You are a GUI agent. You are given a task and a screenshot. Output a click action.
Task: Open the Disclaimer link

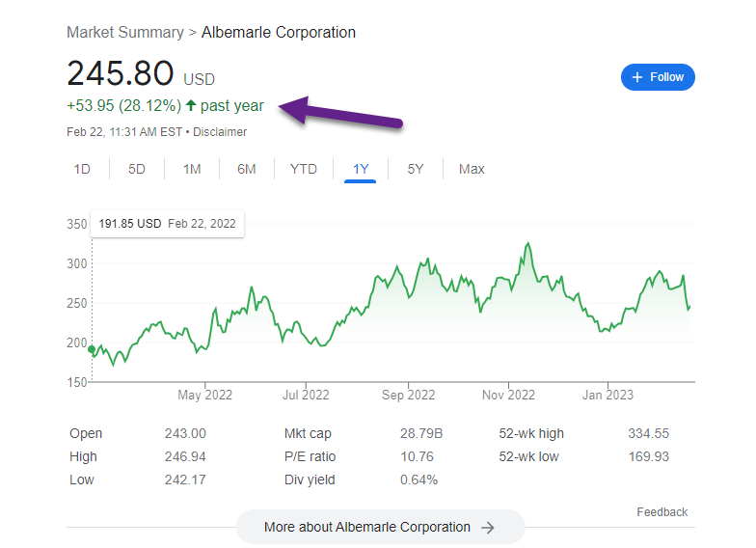(x=220, y=131)
